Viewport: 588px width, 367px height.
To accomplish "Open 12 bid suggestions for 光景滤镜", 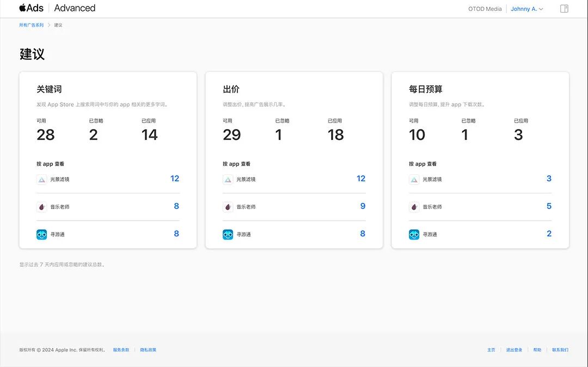I will pyautogui.click(x=361, y=179).
